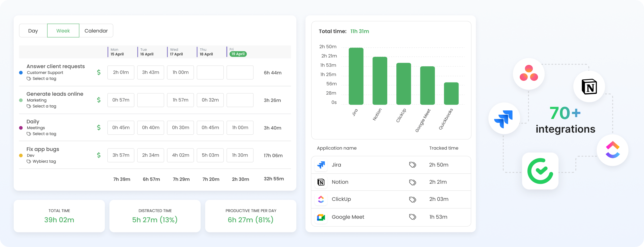Click the tag icon in Jira row
This screenshot has width=644, height=247.
(x=412, y=165)
